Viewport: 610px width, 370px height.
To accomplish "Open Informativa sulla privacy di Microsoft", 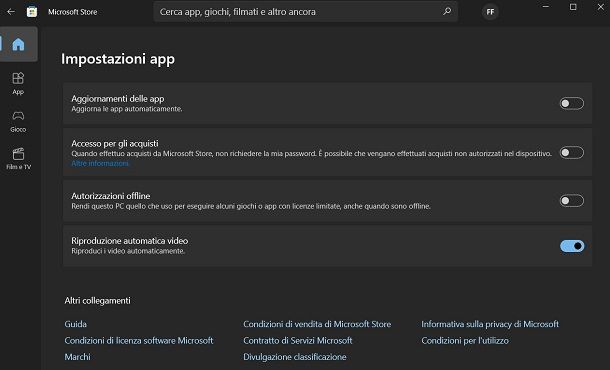I will coord(490,324).
